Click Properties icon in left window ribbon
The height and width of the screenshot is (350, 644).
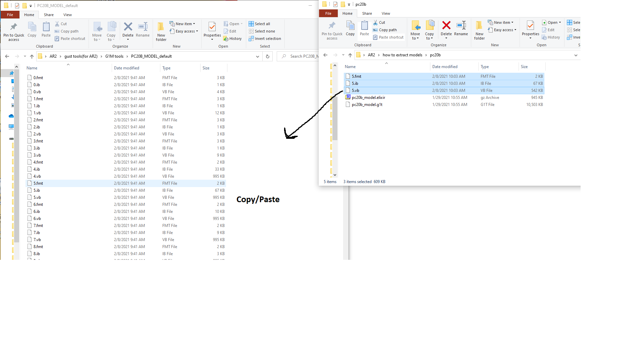[212, 31]
